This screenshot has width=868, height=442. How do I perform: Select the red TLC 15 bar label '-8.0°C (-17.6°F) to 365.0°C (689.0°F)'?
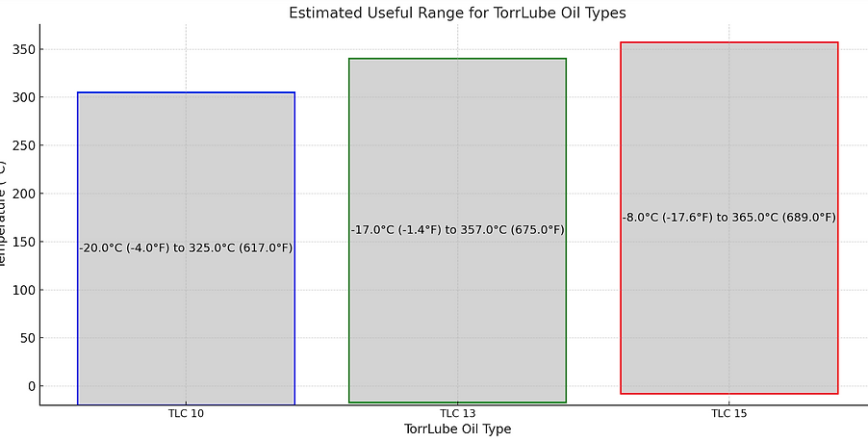tap(728, 217)
